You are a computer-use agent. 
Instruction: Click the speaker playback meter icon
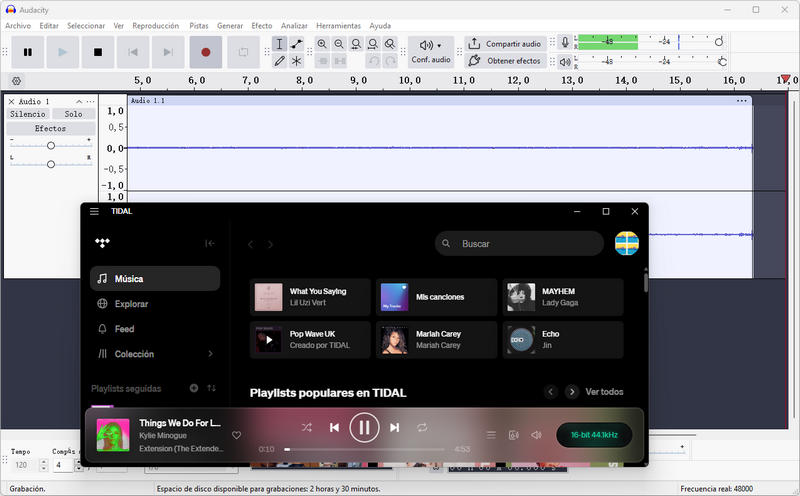click(x=565, y=62)
